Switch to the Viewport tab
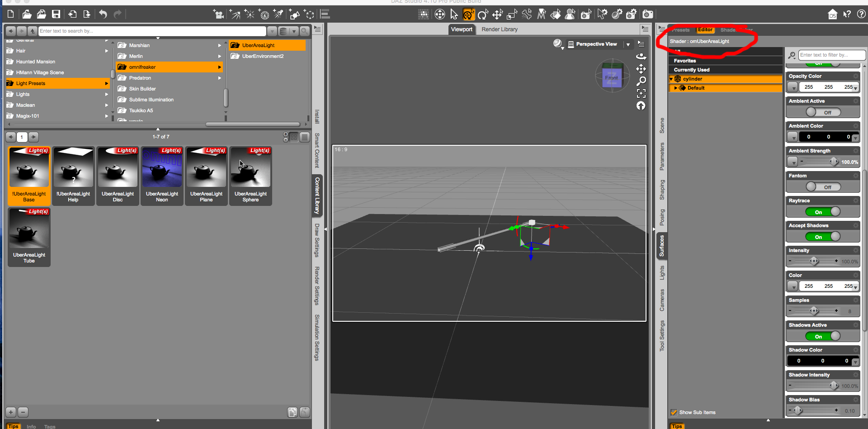The image size is (868, 429). (x=461, y=29)
